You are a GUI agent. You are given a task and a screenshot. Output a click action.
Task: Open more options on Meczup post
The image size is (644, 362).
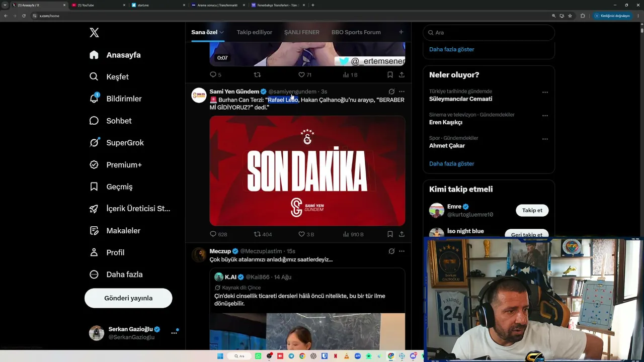(401, 251)
